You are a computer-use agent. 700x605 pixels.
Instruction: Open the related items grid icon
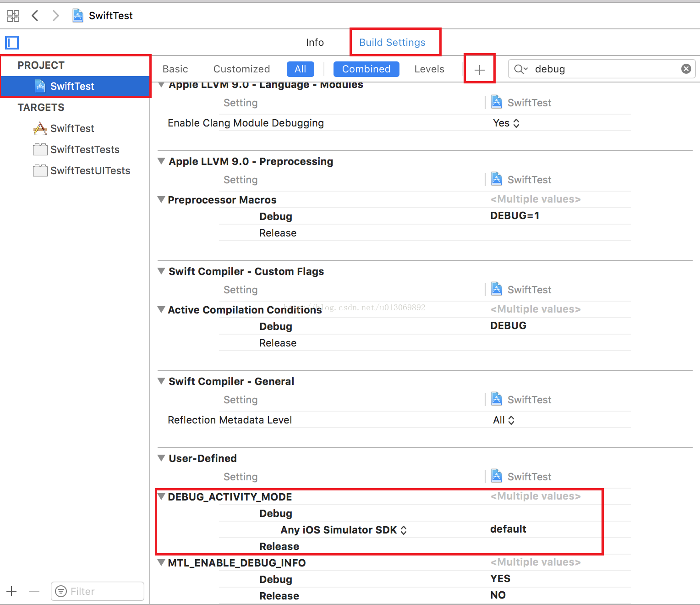coord(13,16)
